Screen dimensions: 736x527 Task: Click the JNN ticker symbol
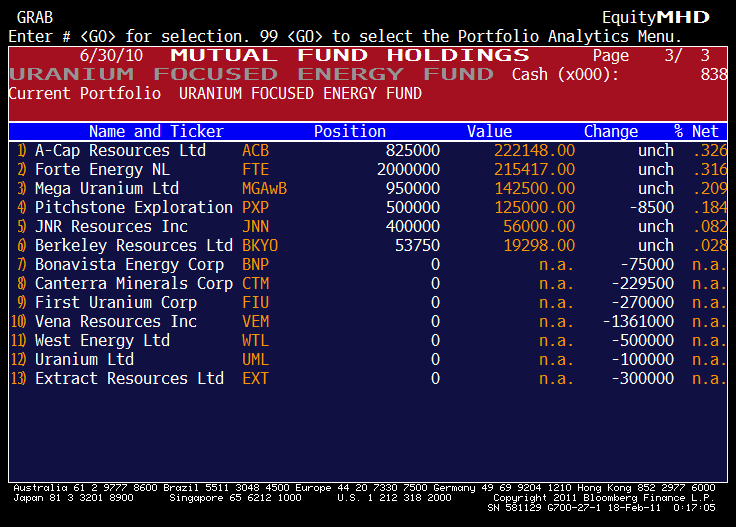(255, 227)
